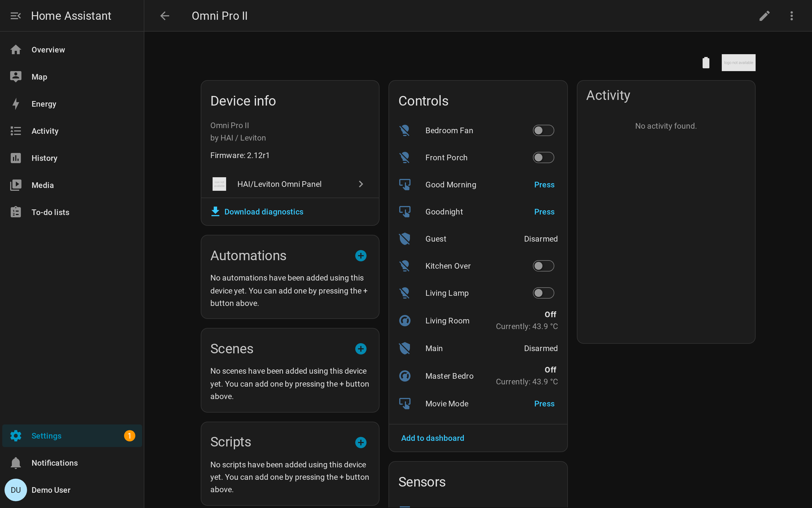Open the Kitchen Over entity name

[x=448, y=266]
